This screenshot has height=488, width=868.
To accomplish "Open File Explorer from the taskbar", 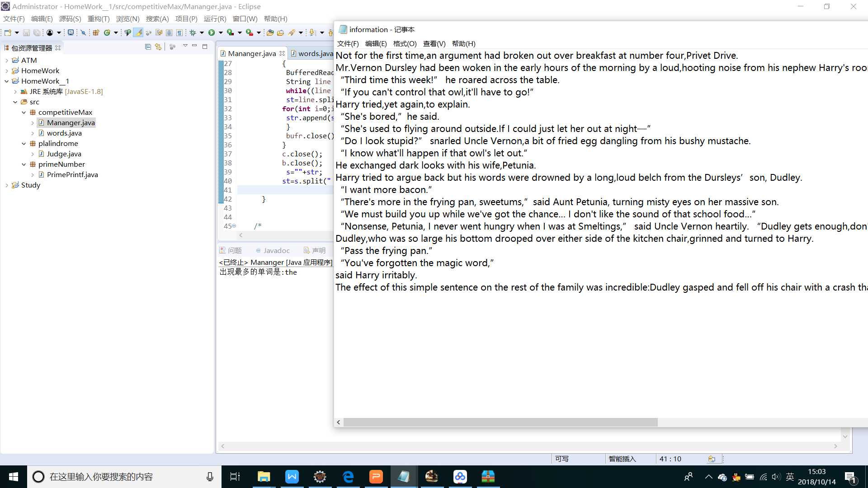I will [x=264, y=477].
